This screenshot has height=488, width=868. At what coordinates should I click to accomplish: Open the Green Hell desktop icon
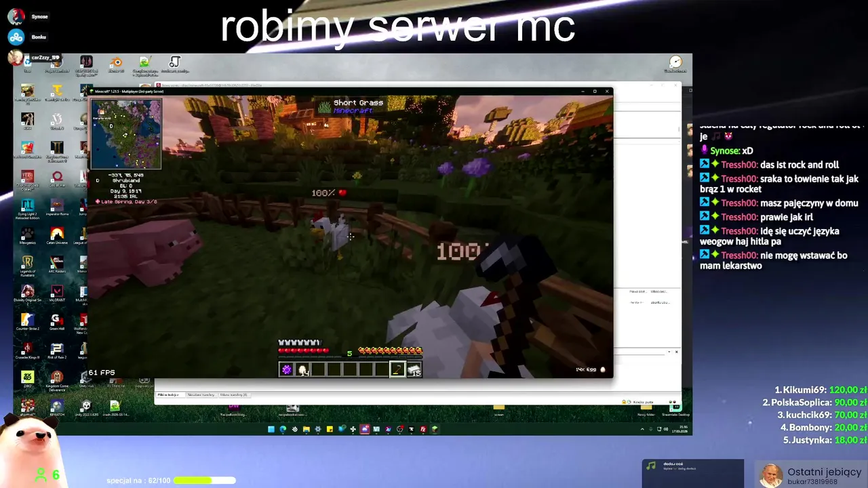pyautogui.click(x=57, y=322)
